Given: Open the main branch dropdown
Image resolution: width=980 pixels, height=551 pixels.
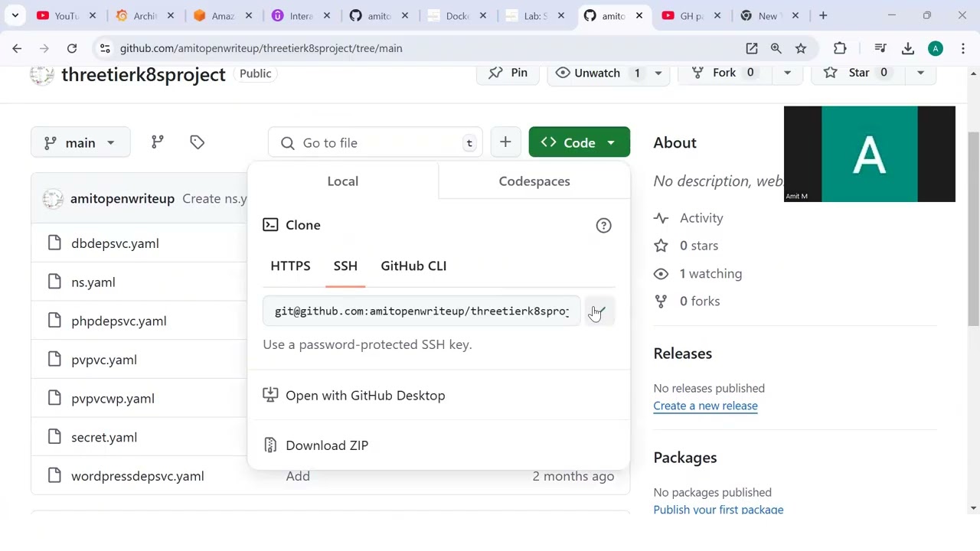Looking at the screenshot, I should pyautogui.click(x=80, y=142).
